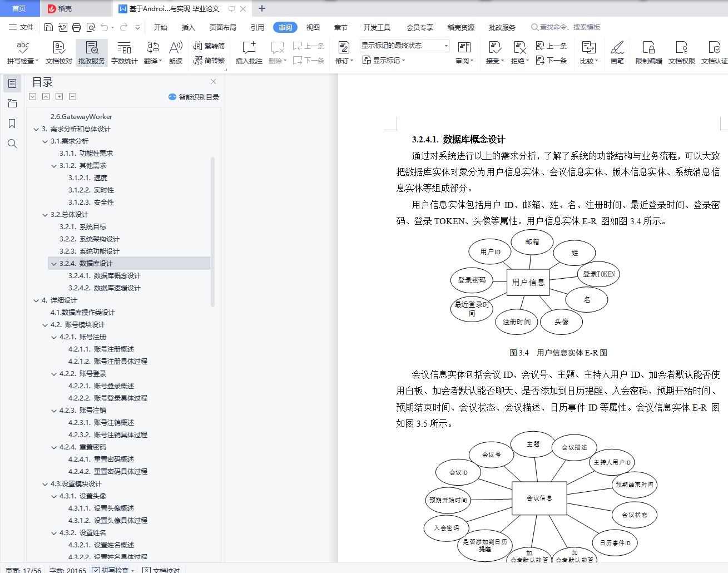This screenshot has height=573, width=728.
Task: Click the Undo arrow icon
Action: tap(105, 27)
